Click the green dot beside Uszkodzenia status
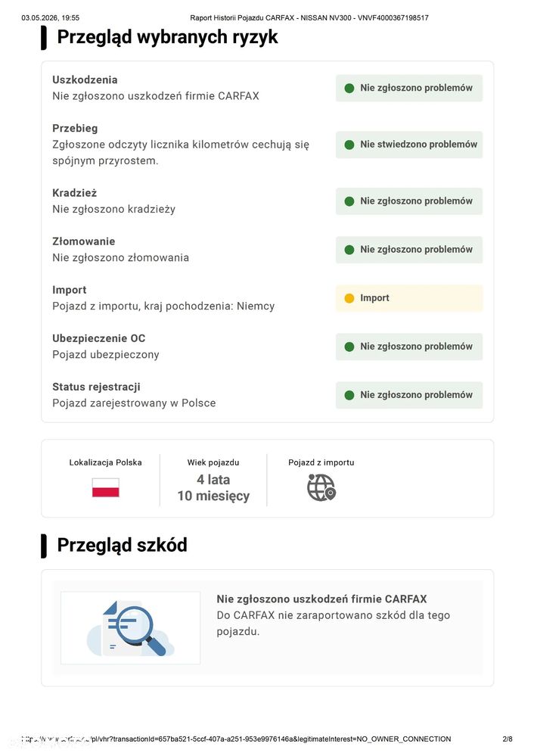 [x=349, y=89]
